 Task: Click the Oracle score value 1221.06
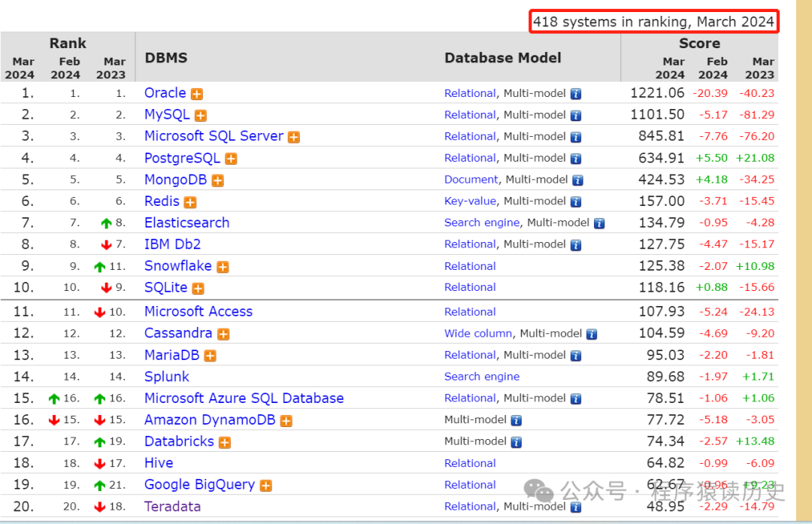pos(657,93)
